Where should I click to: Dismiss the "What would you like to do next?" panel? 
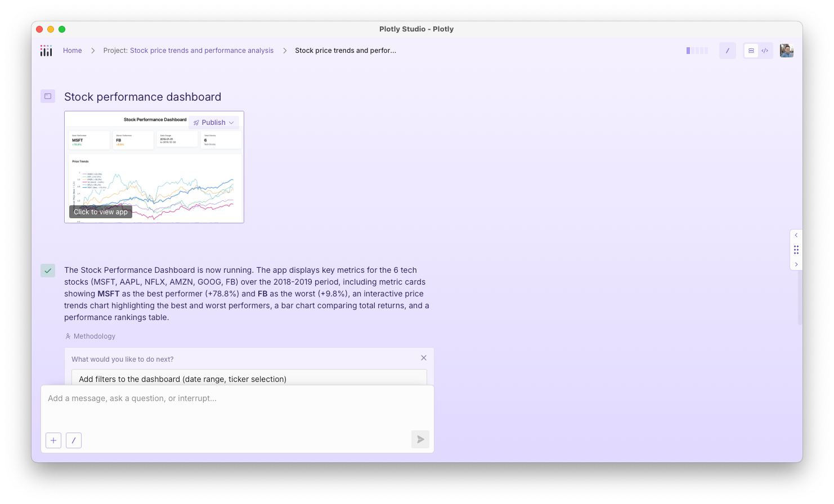tap(424, 358)
